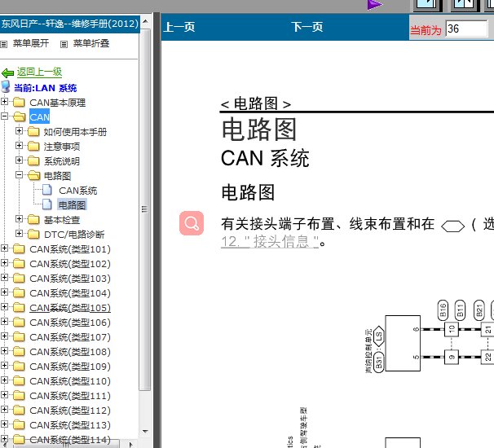This screenshot has height=448, width=494.
Task: Expand the CAN系统(类型101) node
Action: tap(4, 248)
